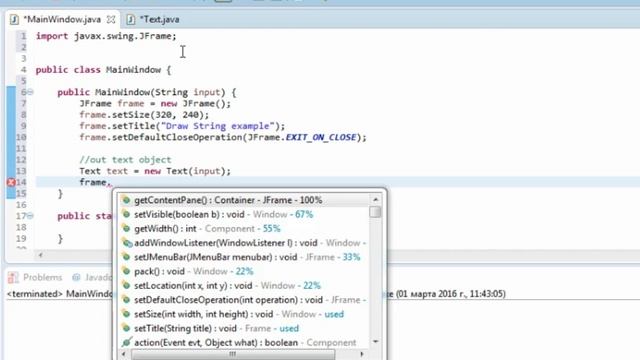The image size is (640, 360).
Task: Select getContentPane() suggestion
Action: pyautogui.click(x=244, y=200)
